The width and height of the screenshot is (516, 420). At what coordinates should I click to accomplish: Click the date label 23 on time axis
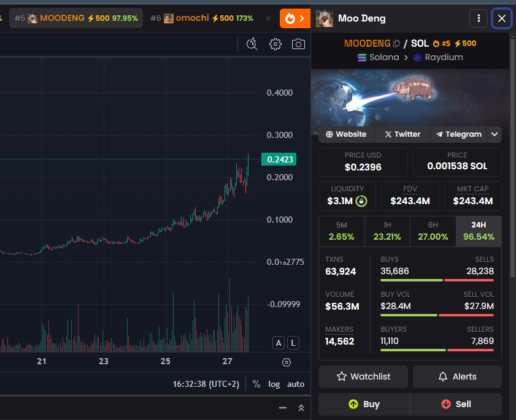point(104,361)
